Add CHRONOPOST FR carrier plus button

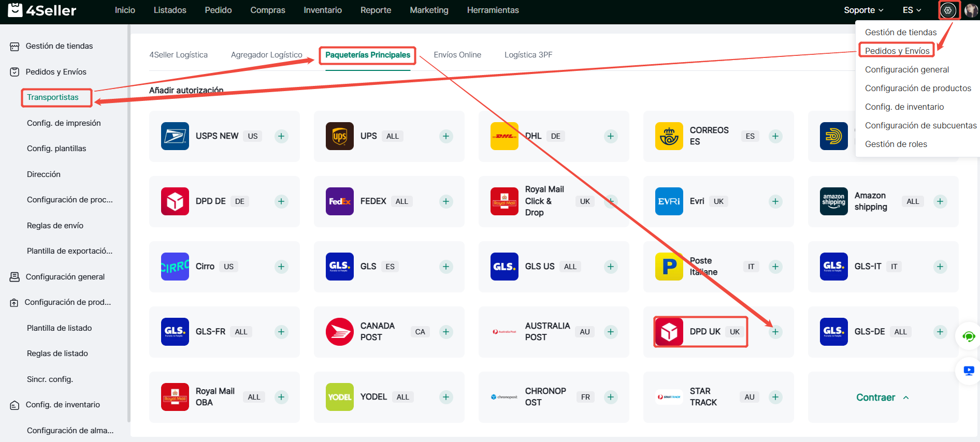[611, 397]
